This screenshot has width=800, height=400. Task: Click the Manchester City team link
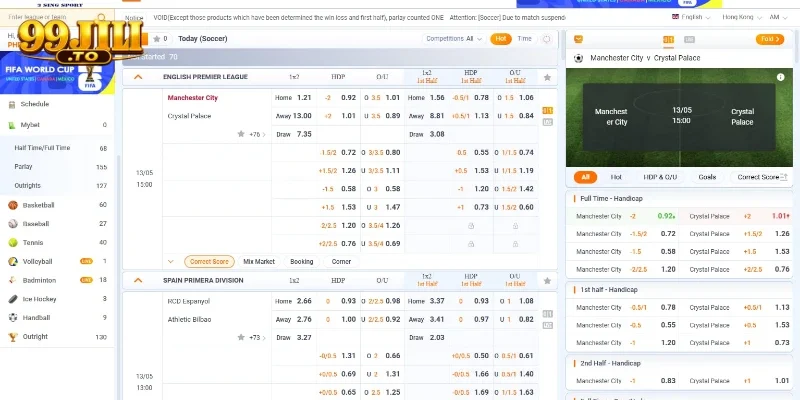click(192, 98)
